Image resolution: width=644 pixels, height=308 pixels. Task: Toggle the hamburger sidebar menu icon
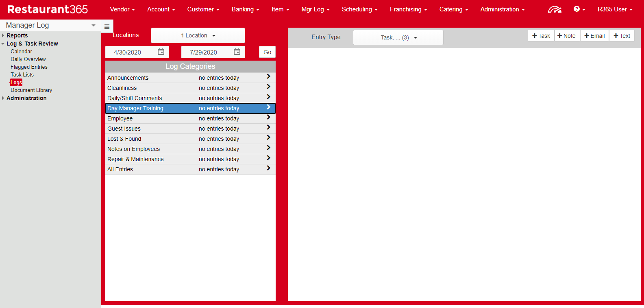pyautogui.click(x=107, y=27)
